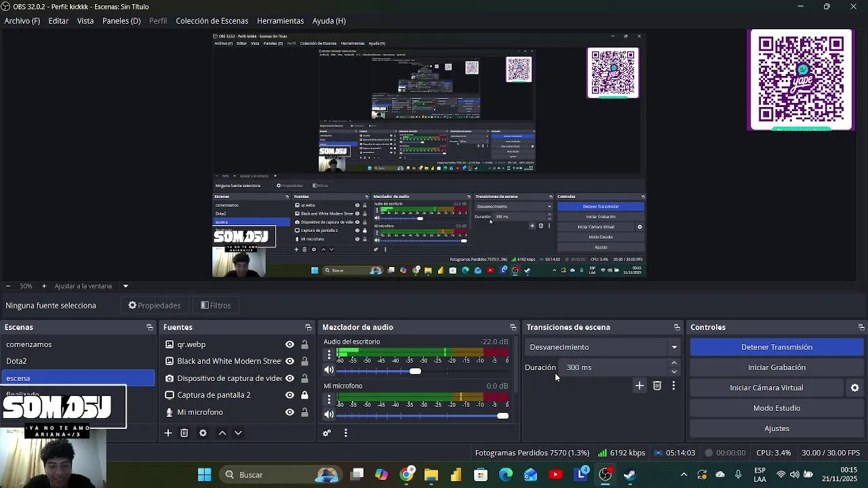Viewport: 868px width, 488px height.
Task: Decrease transition duration with down arrow
Action: tap(674, 371)
